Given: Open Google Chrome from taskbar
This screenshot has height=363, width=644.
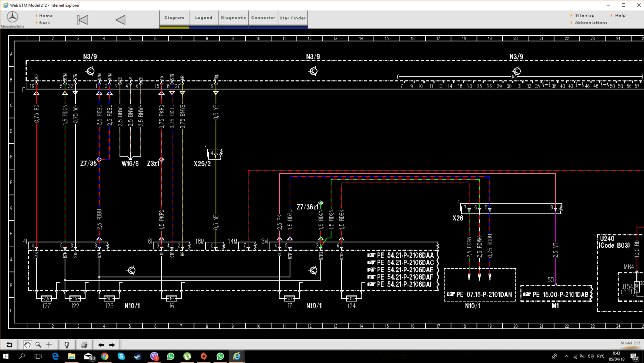Looking at the screenshot, I should tap(105, 356).
